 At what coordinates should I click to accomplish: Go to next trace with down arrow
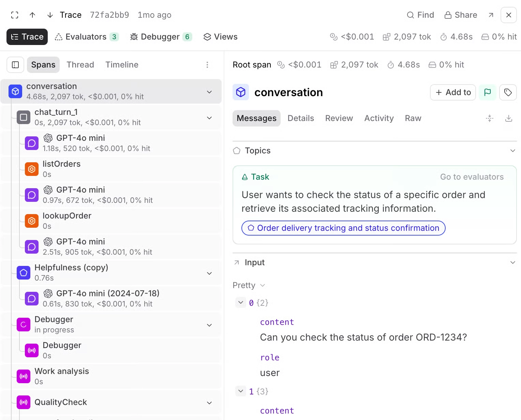point(50,15)
